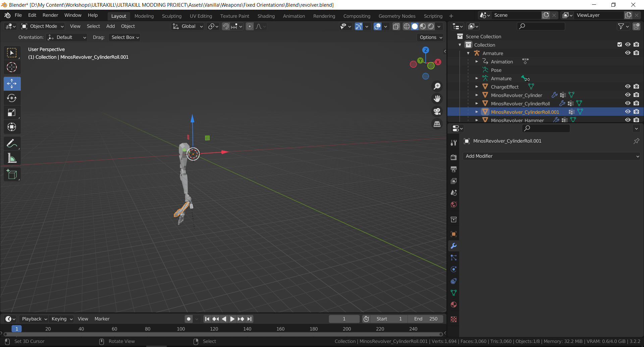Switch to Shading workspace tab

pos(266,16)
